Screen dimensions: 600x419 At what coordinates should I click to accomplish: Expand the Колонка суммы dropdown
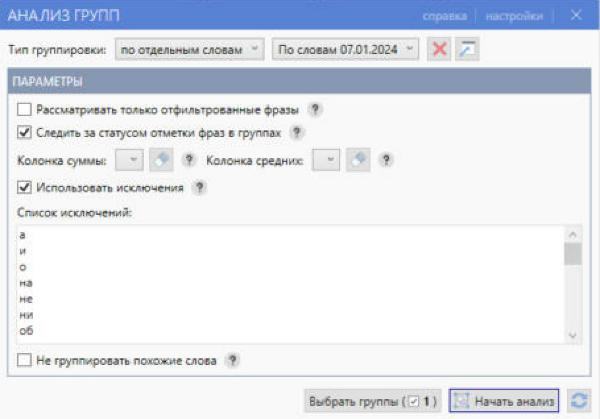[x=129, y=160]
